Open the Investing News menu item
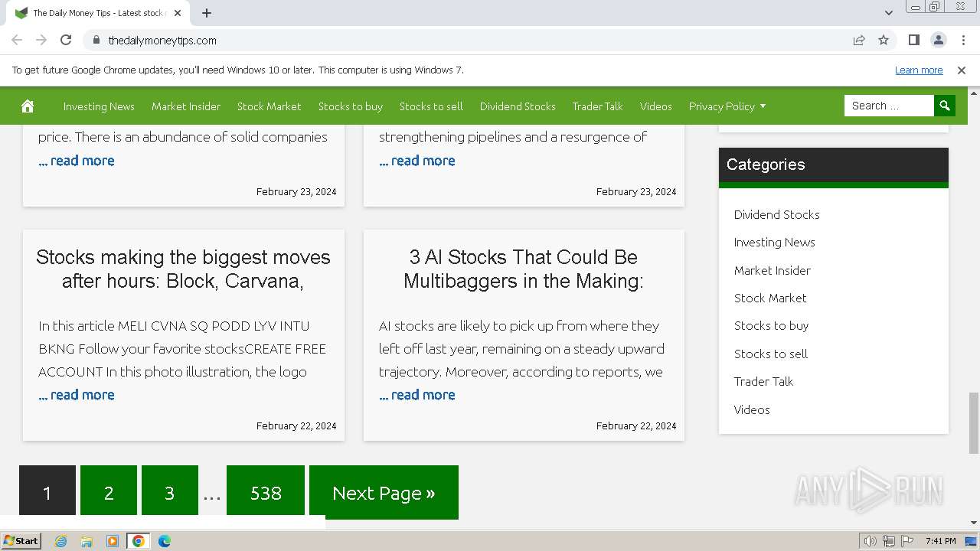 (x=99, y=106)
